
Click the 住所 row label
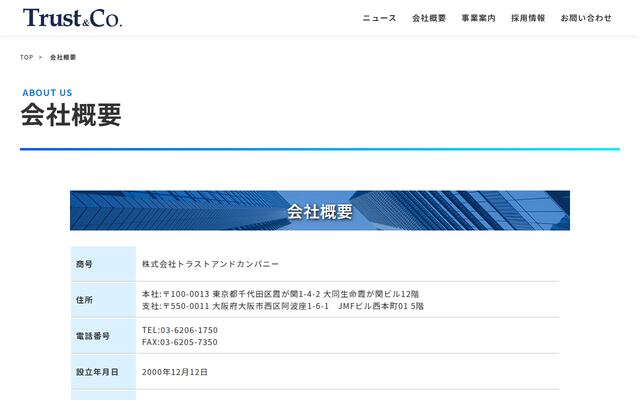(84, 300)
